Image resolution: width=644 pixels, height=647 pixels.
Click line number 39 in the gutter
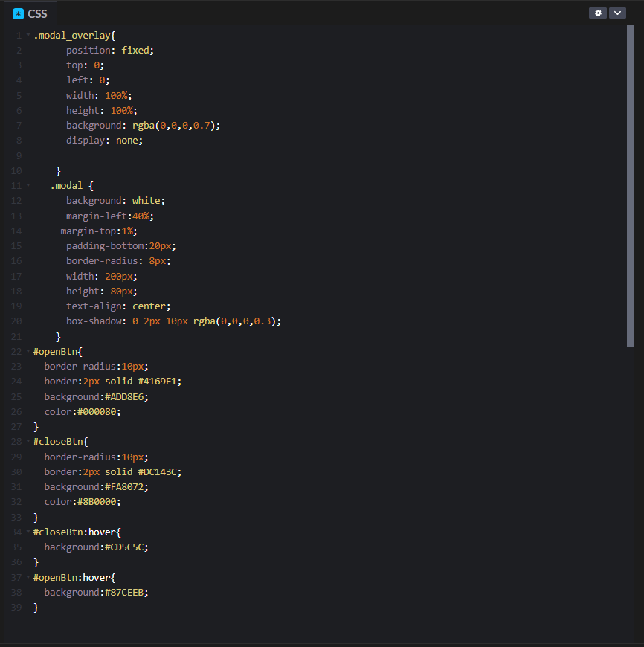[x=16, y=608]
